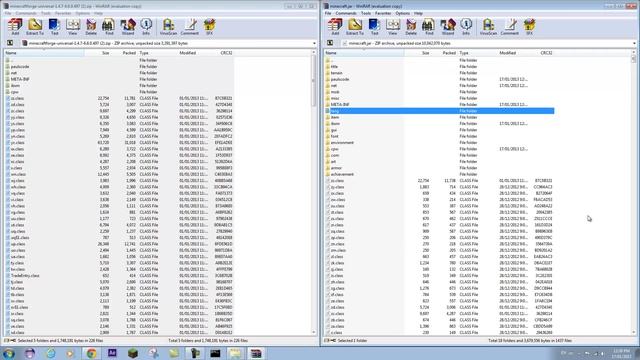The height and width of the screenshot is (360, 640).
Task: Open address dropdown in minecraft.jar window
Action: pos(634,43)
